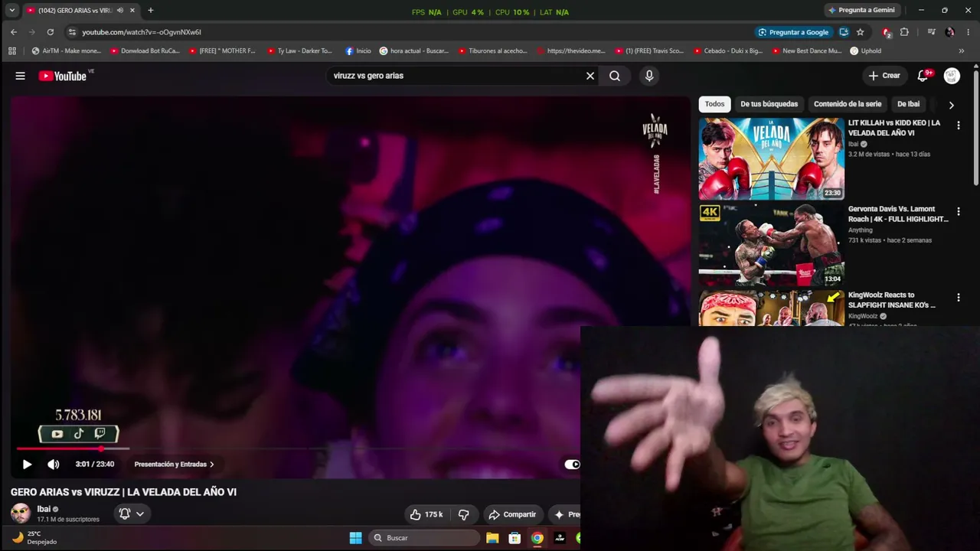Image resolution: width=980 pixels, height=551 pixels.
Task: Open the bookmarks apps grid icon
Action: (x=11, y=51)
